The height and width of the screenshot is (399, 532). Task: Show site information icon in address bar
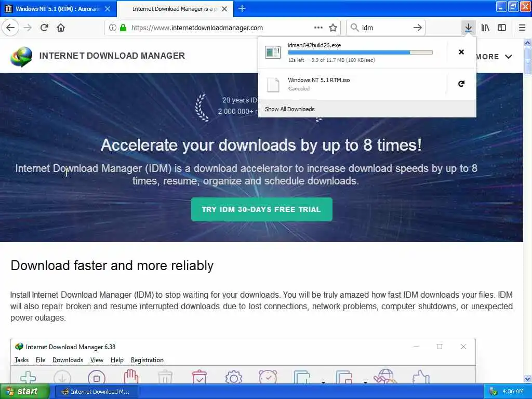pyautogui.click(x=112, y=28)
